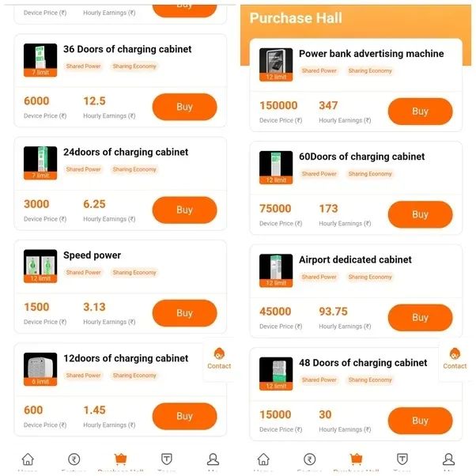Open Home icon in left screen navigation
Screen dimensions: 476x476
click(28, 459)
